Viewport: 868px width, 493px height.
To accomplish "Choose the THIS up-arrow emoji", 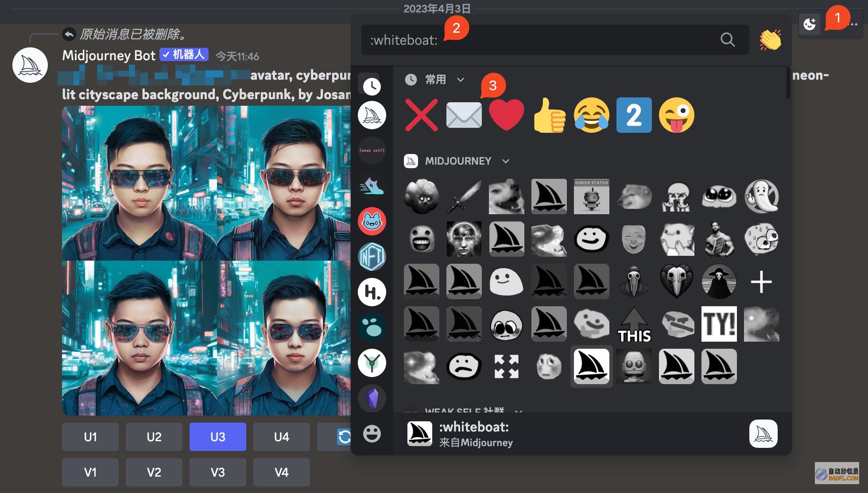I will 634,324.
